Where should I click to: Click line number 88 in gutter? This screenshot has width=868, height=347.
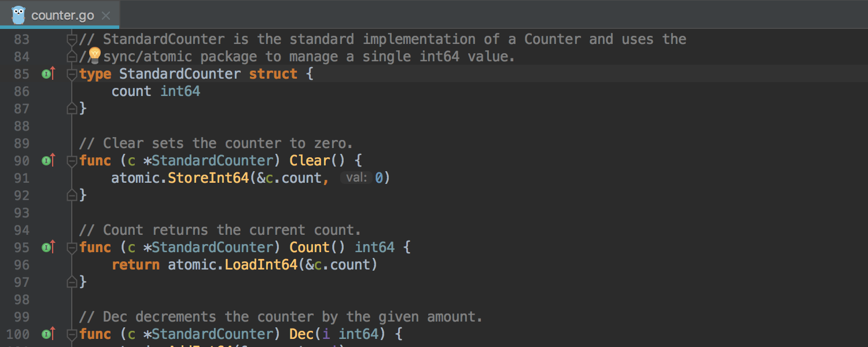tap(21, 125)
